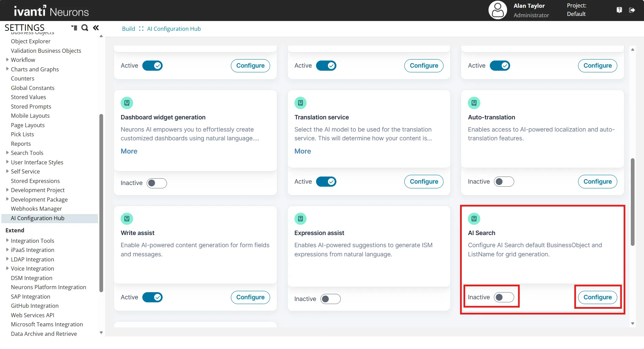Screen dimensions: 644x349
Task: Enable the Expression assist toggle
Action: [x=331, y=299]
